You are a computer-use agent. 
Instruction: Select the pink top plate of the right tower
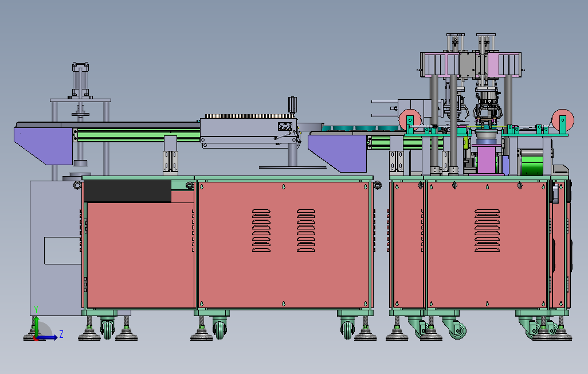pos(471,65)
